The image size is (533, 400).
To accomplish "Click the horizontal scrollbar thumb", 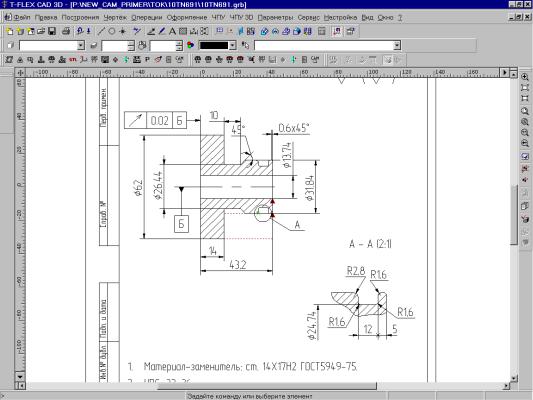I will (x=267, y=386).
